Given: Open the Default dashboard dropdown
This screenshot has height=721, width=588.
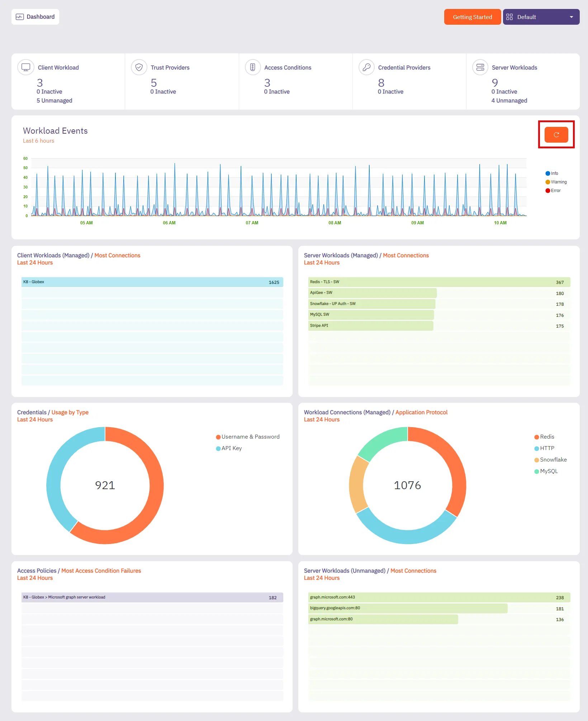Looking at the screenshot, I should (572, 16).
